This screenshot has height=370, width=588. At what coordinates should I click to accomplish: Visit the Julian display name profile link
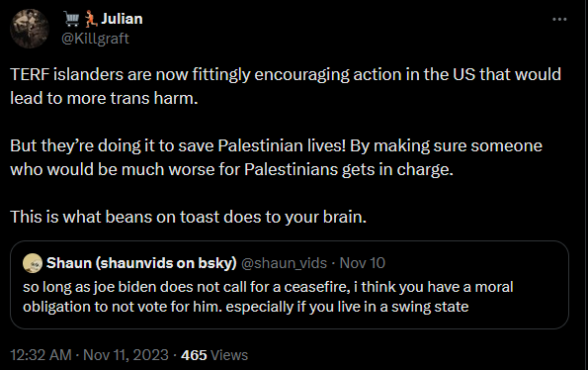tap(122, 19)
